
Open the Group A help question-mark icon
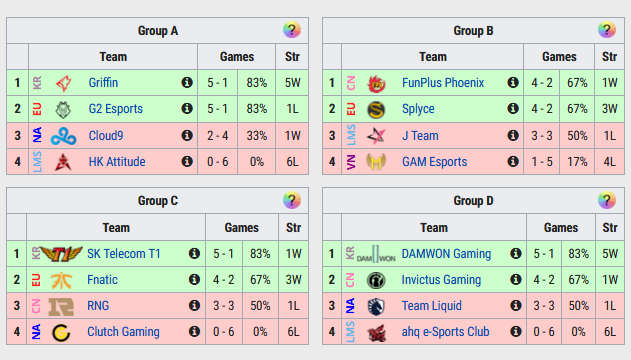(x=292, y=30)
